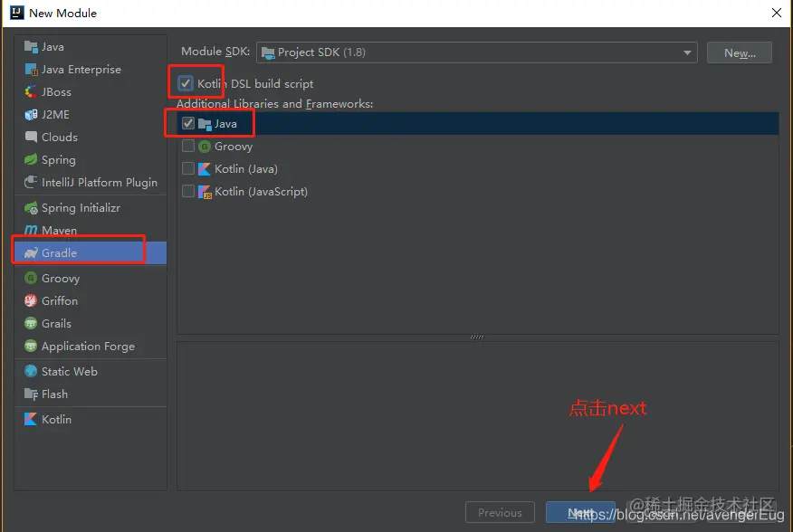Pick the J2ME module icon
Screen dimensions: 793x532
click(31, 115)
